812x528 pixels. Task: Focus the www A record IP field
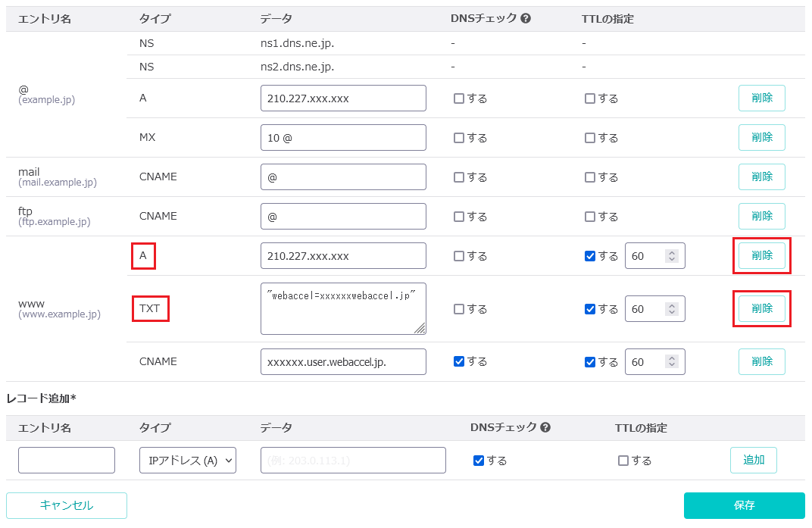pos(343,255)
